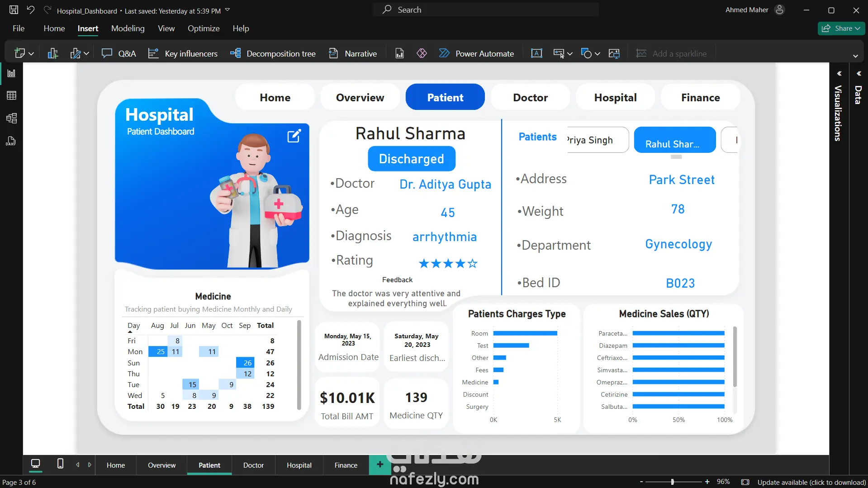
Task: Click the Doctor dashboard navigation button
Action: point(530,97)
